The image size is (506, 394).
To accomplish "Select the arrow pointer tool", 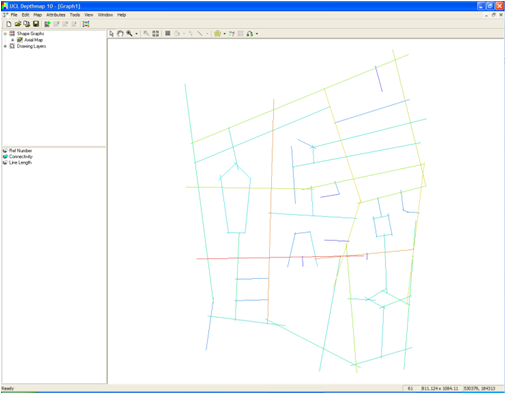I will coord(111,34).
